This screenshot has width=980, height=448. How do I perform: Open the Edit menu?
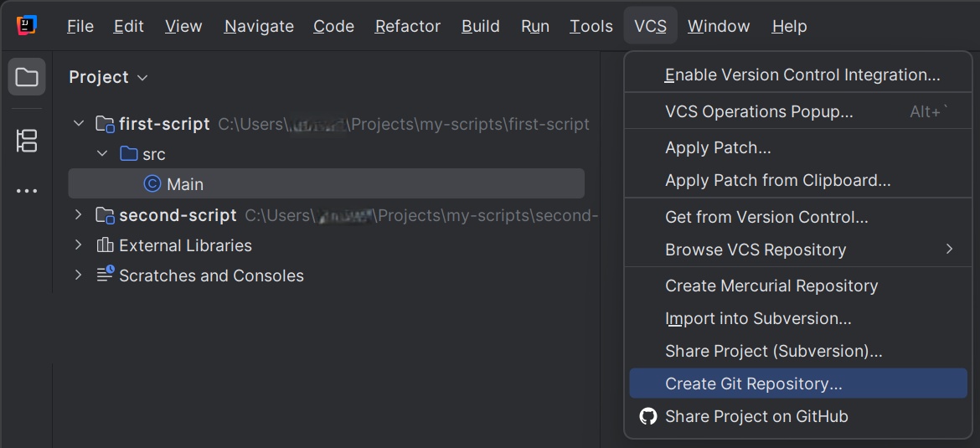tap(129, 26)
